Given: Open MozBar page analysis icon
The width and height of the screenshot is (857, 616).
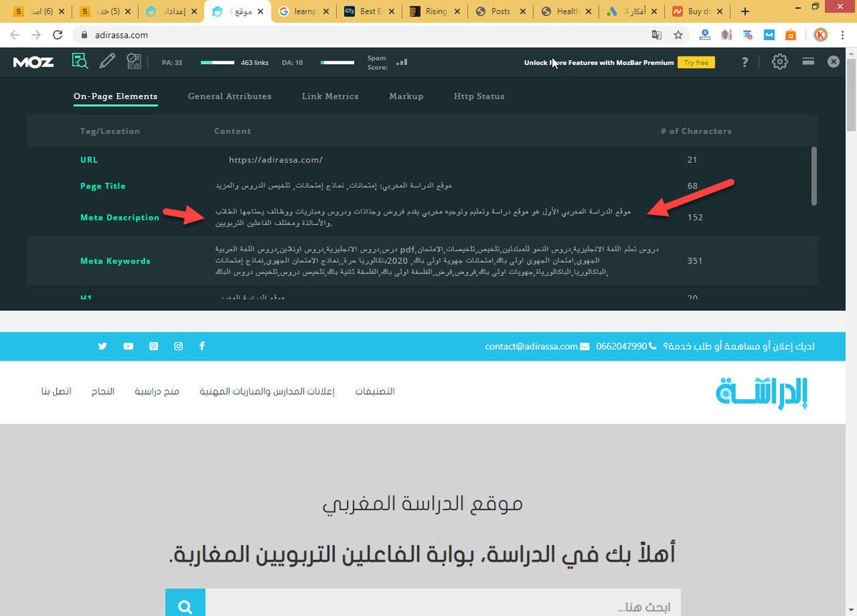Looking at the screenshot, I should (x=80, y=61).
